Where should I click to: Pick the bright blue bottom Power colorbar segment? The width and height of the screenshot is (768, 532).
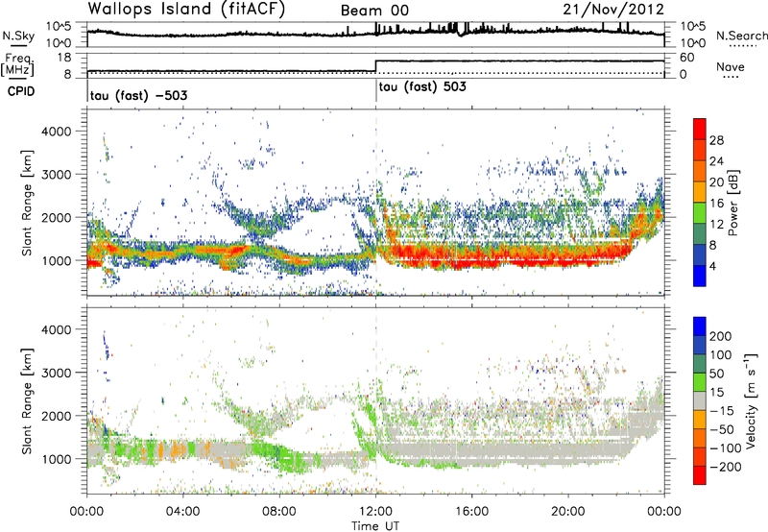pyautogui.click(x=700, y=277)
